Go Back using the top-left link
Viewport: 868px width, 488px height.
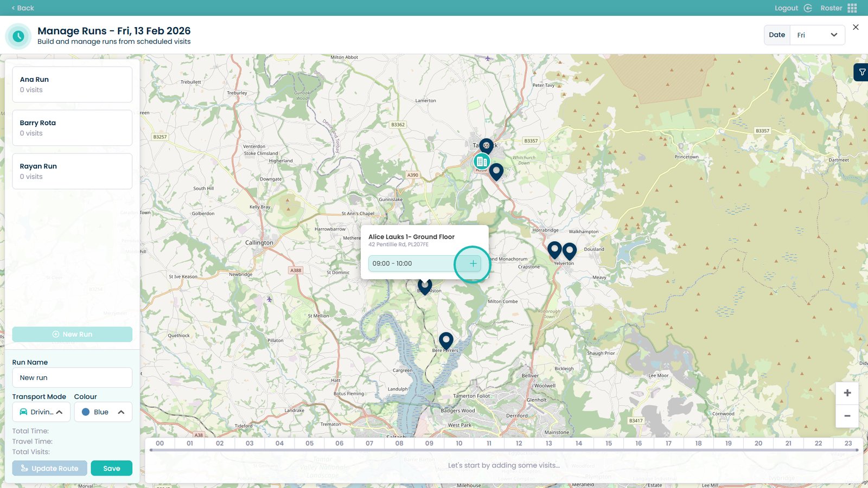click(23, 8)
